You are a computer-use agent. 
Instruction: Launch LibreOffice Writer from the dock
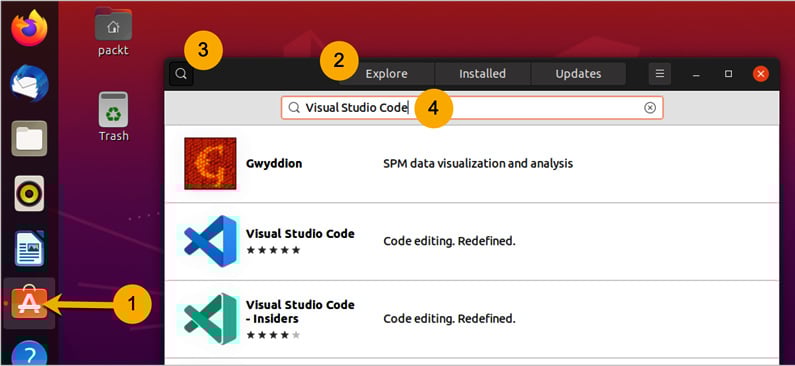click(x=29, y=248)
